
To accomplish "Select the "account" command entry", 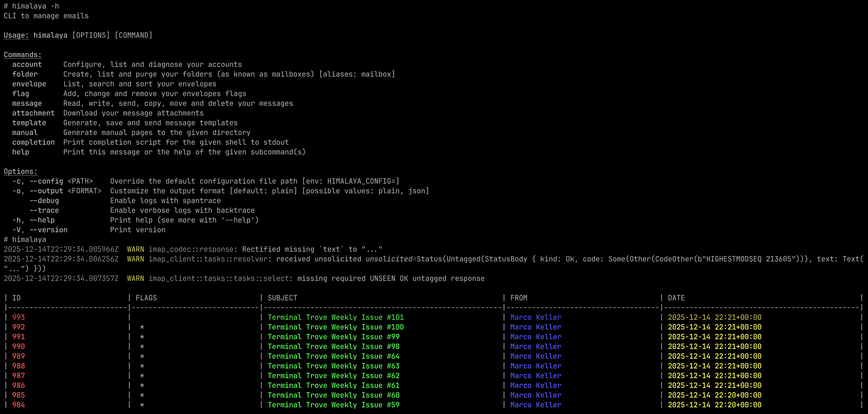I will click(x=27, y=64).
